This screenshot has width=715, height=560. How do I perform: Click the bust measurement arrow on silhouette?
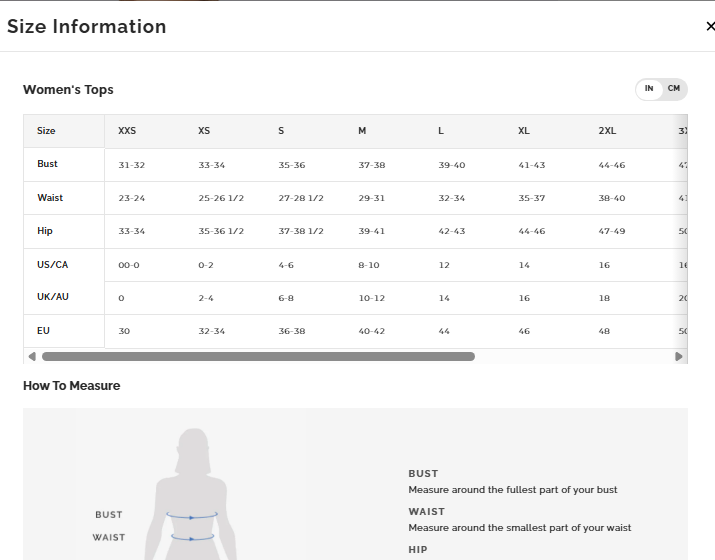tap(192, 516)
